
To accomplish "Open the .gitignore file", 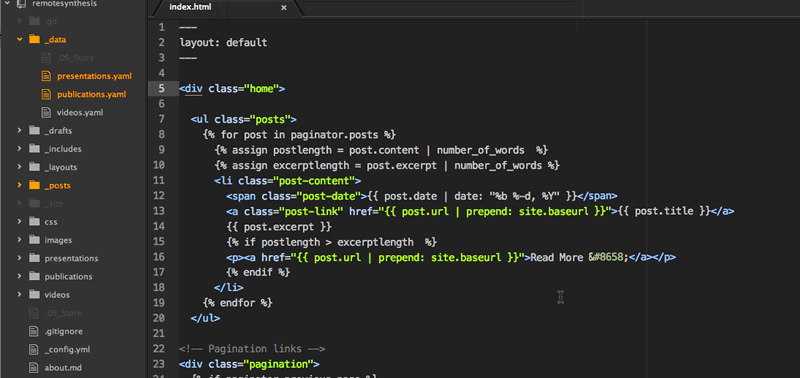I will [63, 331].
